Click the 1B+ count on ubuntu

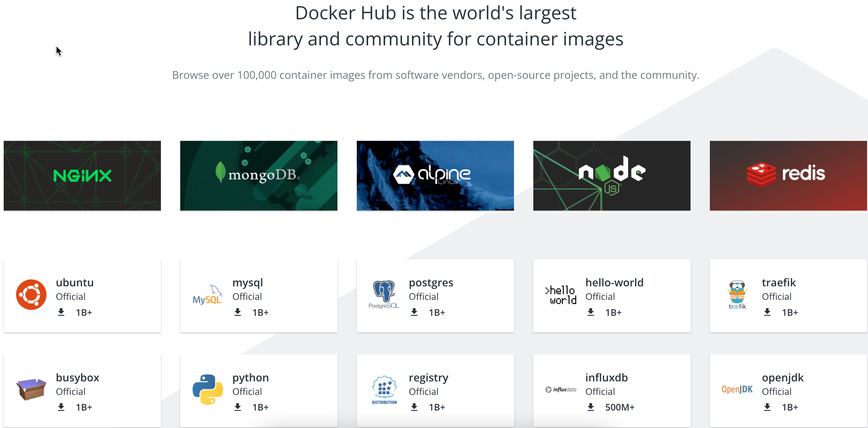84,312
